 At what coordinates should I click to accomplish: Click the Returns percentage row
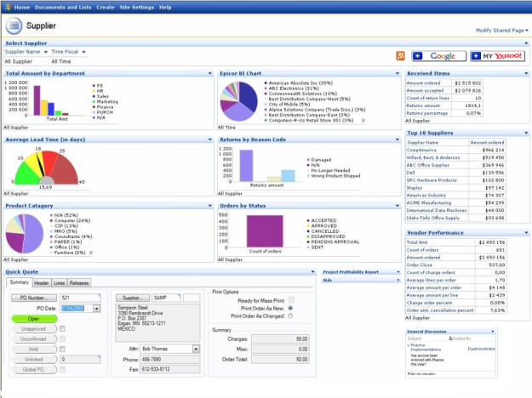pyautogui.click(x=443, y=113)
